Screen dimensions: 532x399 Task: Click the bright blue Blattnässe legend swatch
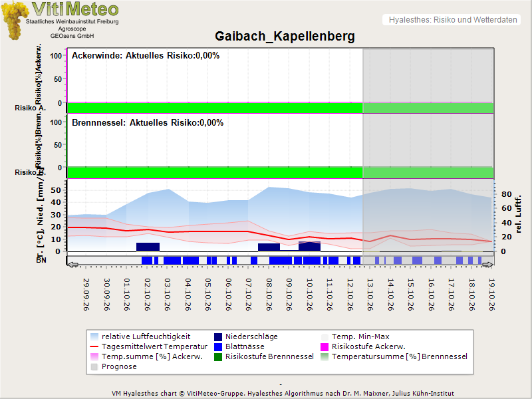218,346
